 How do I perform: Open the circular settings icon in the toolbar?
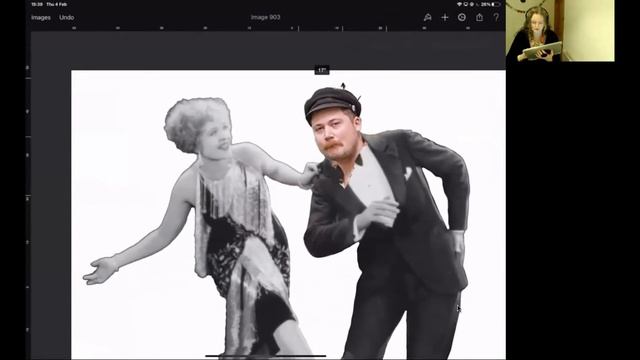point(462,17)
